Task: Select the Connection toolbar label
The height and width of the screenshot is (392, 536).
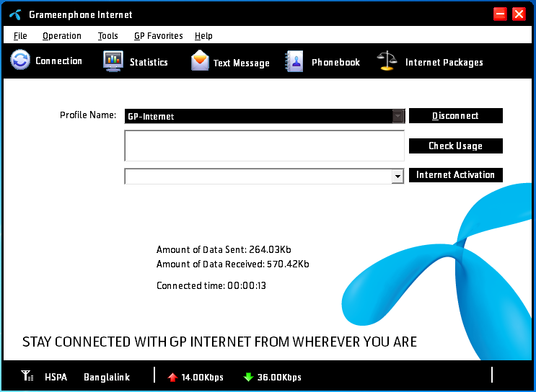Action: 59,61
